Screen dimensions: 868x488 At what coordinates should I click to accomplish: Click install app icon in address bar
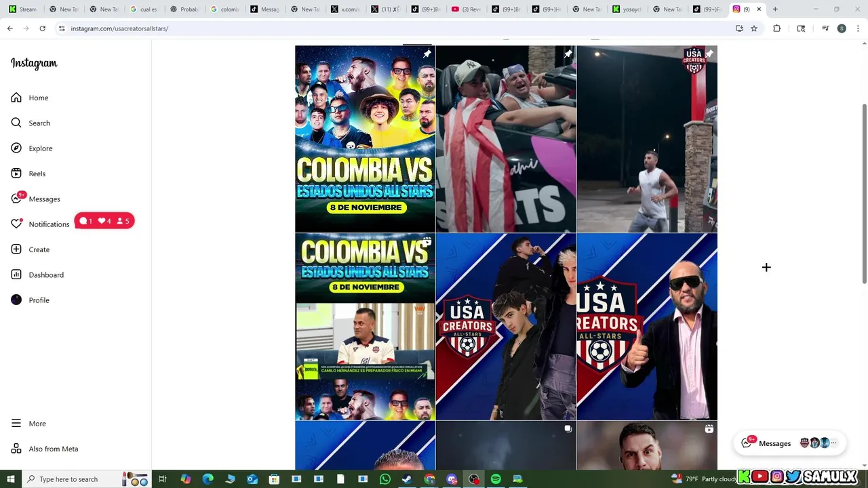tap(739, 28)
